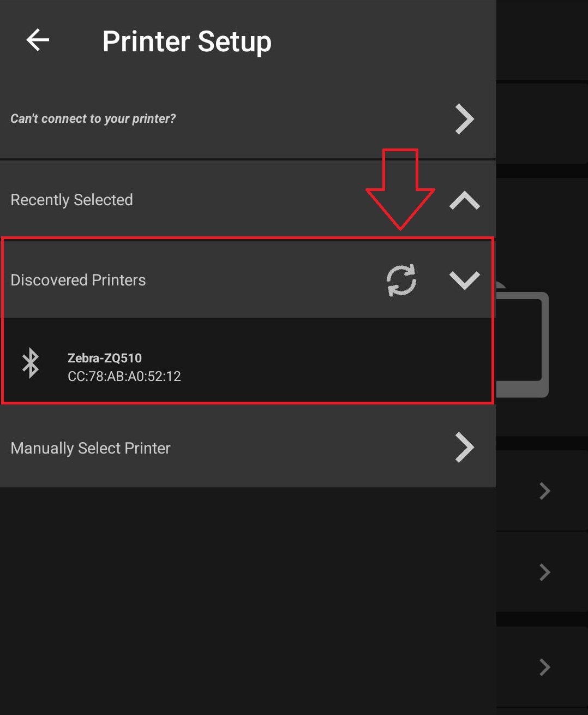Tap the middle dimmed background chevron
The width and height of the screenshot is (588, 715).
click(x=544, y=572)
